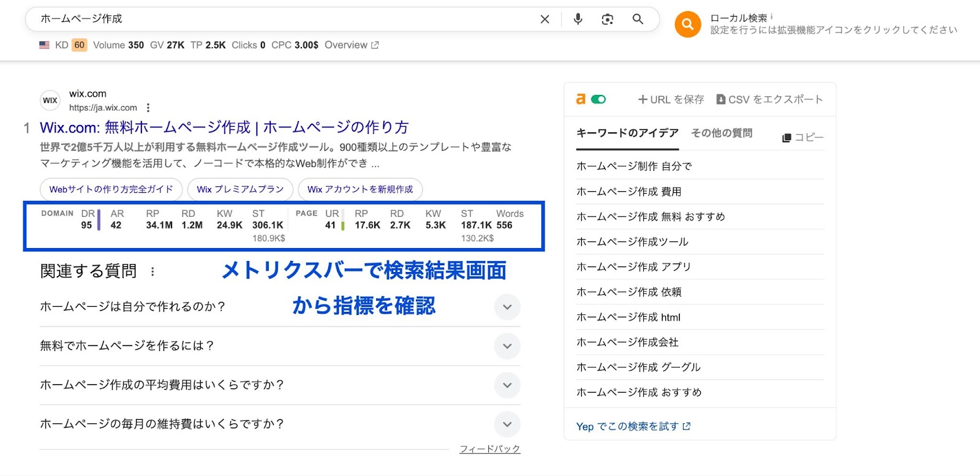This screenshot has width=980, height=476.
Task: Click the Webサイトの作り方完全ガイド chip
Action: coord(111,189)
